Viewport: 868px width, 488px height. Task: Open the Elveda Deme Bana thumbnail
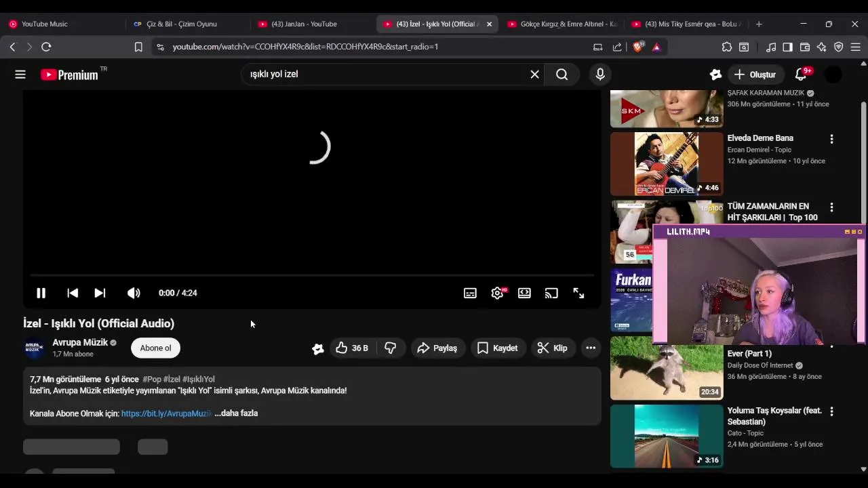point(667,163)
